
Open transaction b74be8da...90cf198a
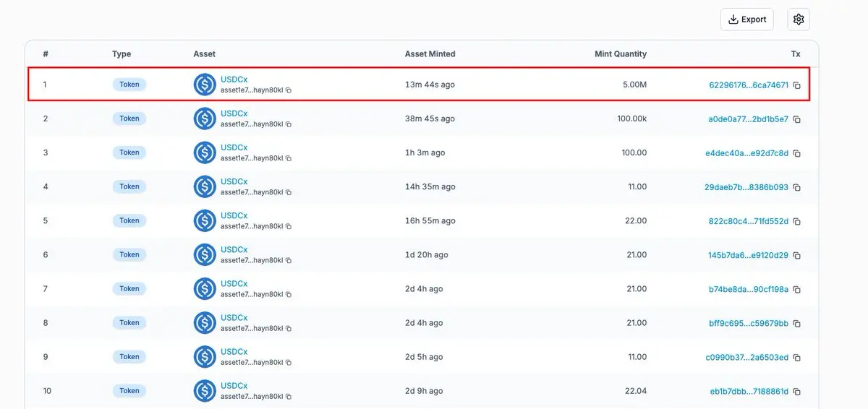tap(749, 289)
